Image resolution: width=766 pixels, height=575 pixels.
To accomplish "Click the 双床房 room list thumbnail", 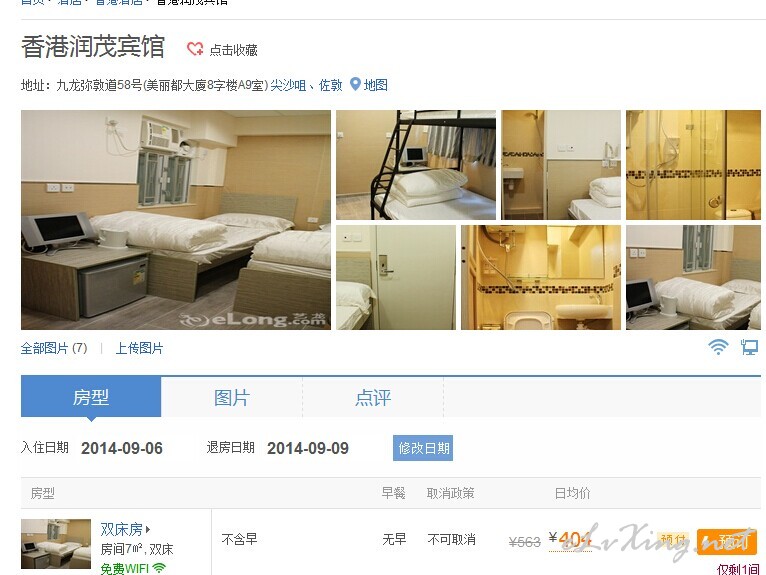I will tap(56, 543).
